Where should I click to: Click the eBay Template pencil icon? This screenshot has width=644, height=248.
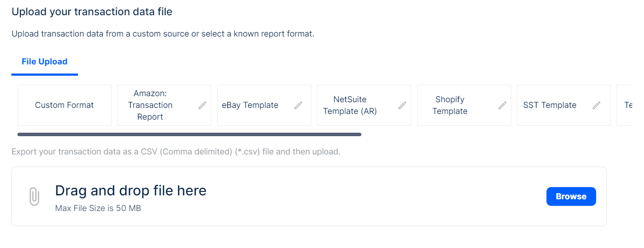pos(298,105)
